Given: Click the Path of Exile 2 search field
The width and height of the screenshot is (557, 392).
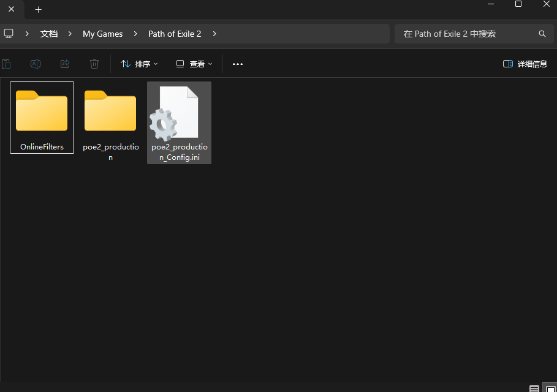Looking at the screenshot, I should pos(466,34).
